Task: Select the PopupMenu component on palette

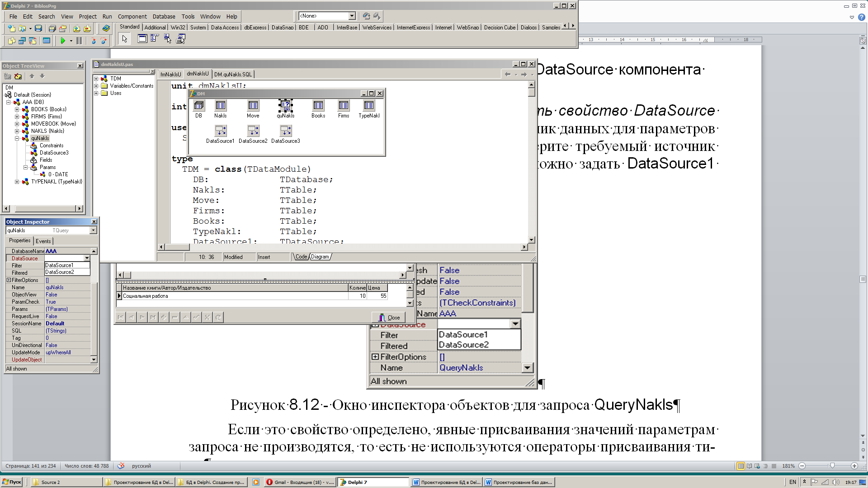Action: [x=168, y=39]
